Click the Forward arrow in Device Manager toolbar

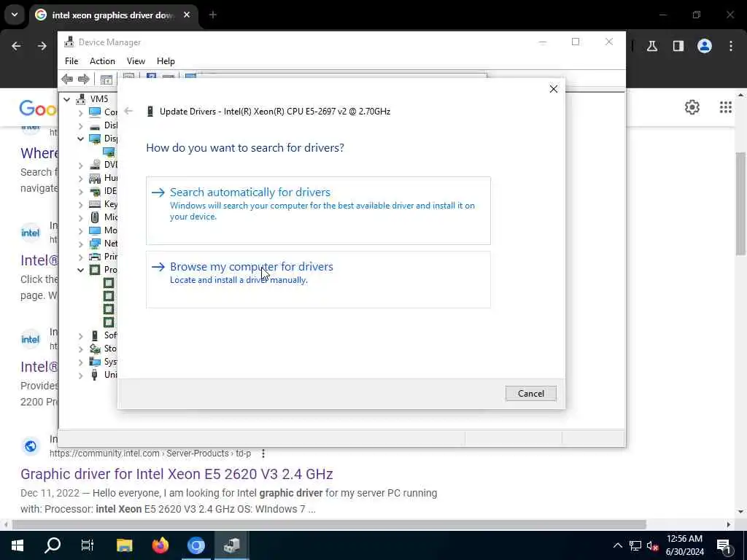click(x=84, y=79)
